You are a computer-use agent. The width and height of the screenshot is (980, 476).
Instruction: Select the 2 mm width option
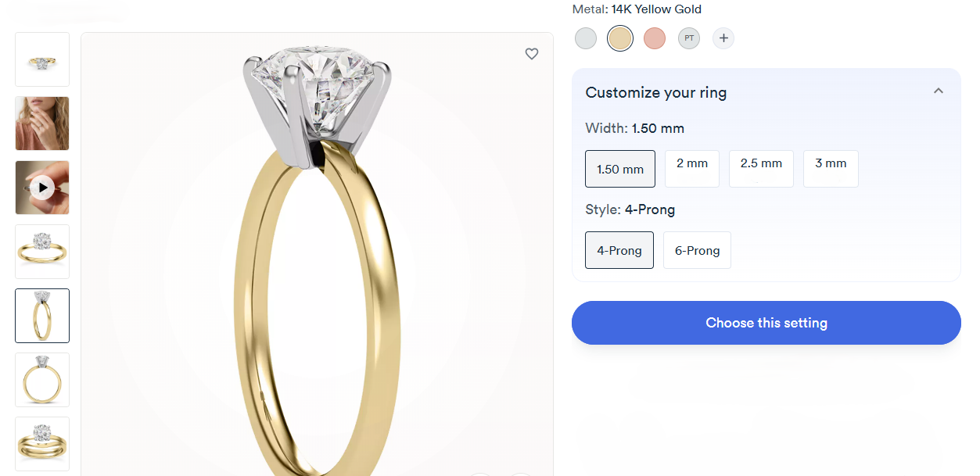691,168
